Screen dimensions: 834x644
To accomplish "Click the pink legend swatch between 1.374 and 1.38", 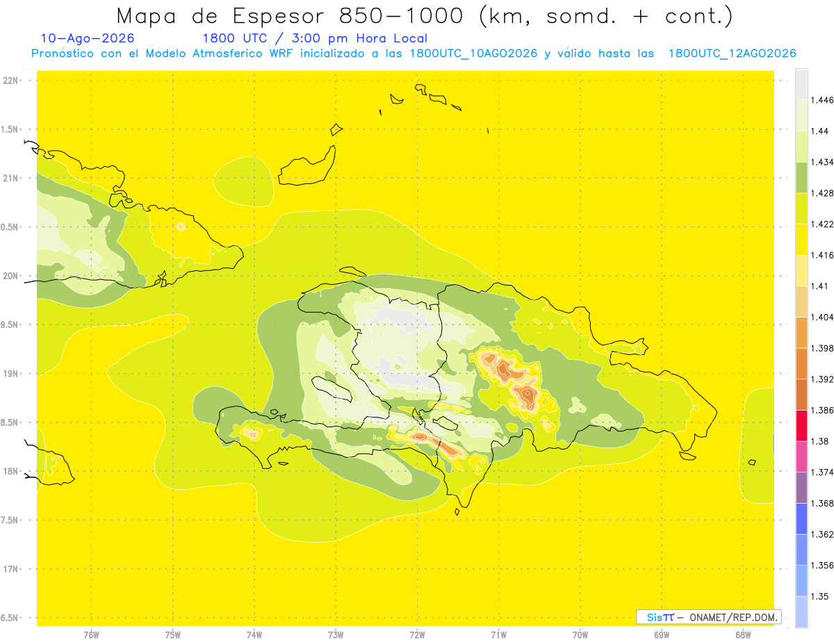I will click(801, 456).
